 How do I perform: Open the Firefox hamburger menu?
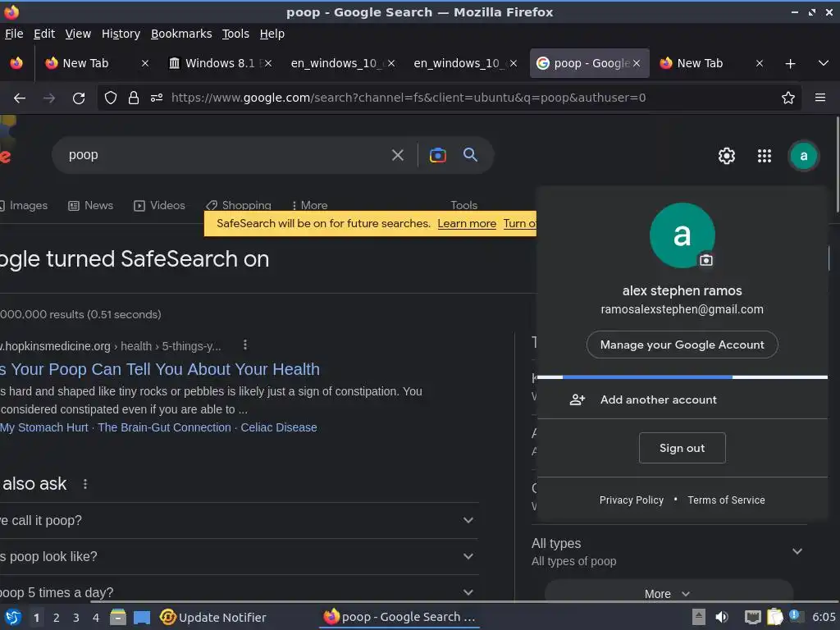click(819, 98)
